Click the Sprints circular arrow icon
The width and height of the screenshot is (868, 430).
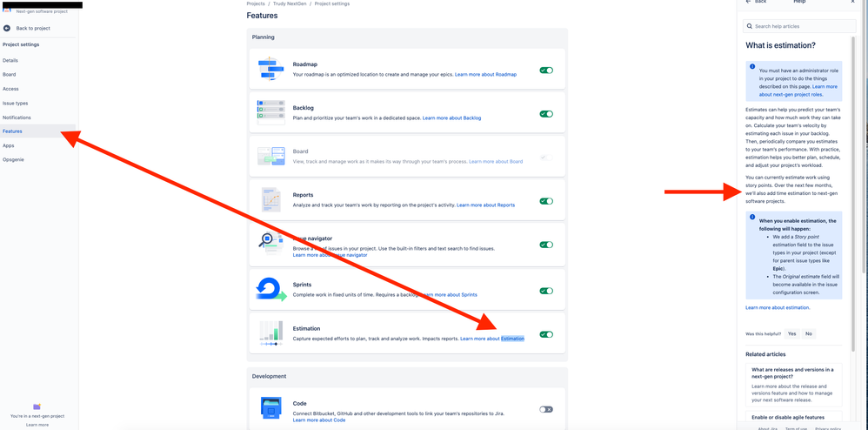point(271,289)
